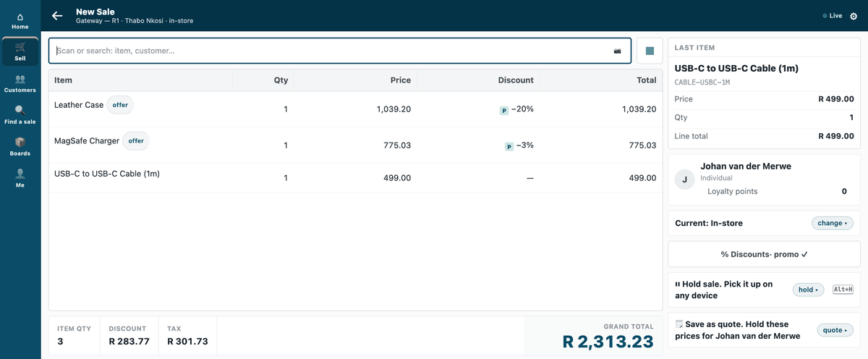Click the Alt+H shortcut badge

pyautogui.click(x=843, y=290)
